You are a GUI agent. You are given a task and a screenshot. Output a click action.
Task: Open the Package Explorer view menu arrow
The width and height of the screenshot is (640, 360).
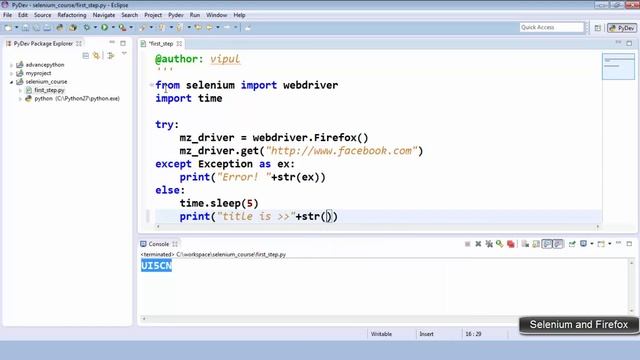[x=124, y=54]
